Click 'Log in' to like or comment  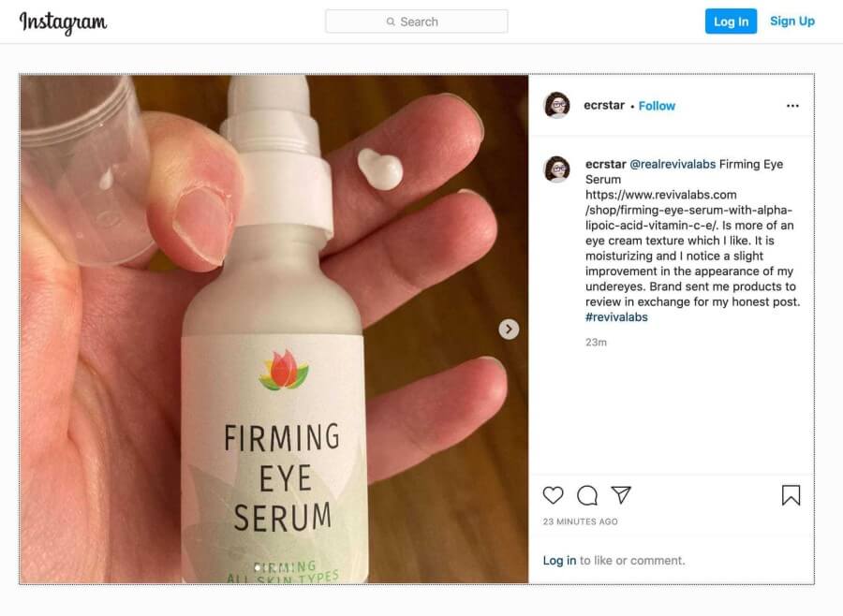[x=559, y=561]
